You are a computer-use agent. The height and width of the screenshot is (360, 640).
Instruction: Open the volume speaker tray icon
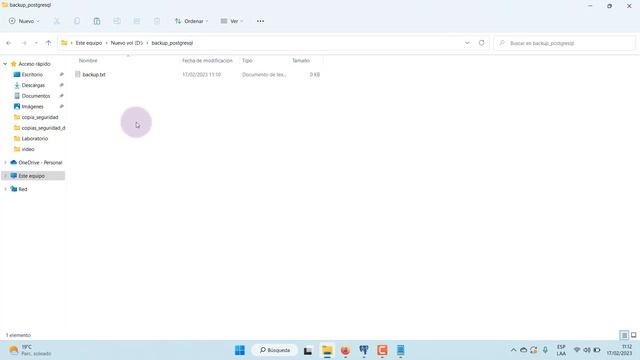587,350
